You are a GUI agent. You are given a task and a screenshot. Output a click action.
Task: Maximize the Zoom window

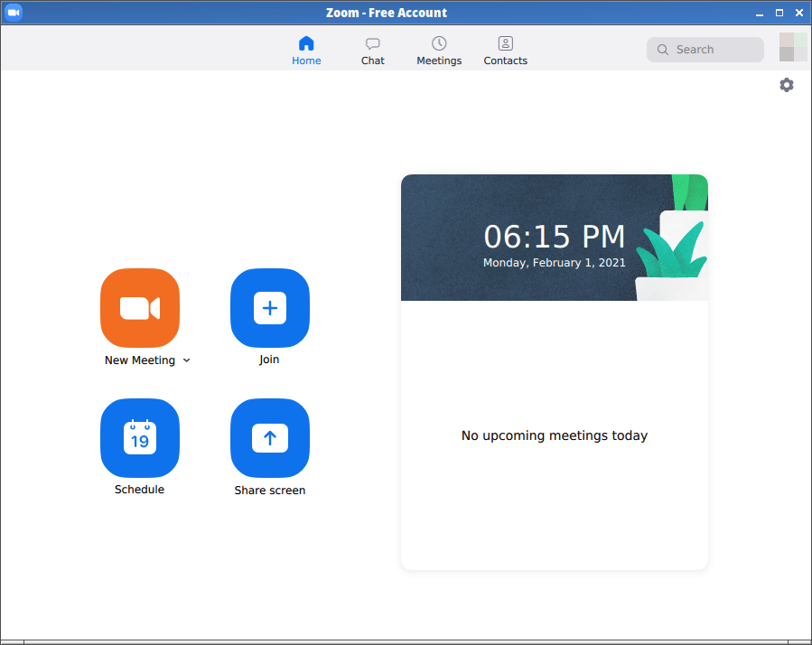[x=779, y=13]
